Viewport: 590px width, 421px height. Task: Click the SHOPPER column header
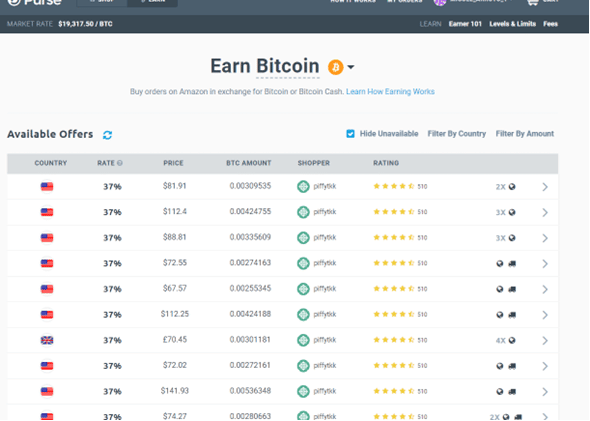pyautogui.click(x=314, y=163)
